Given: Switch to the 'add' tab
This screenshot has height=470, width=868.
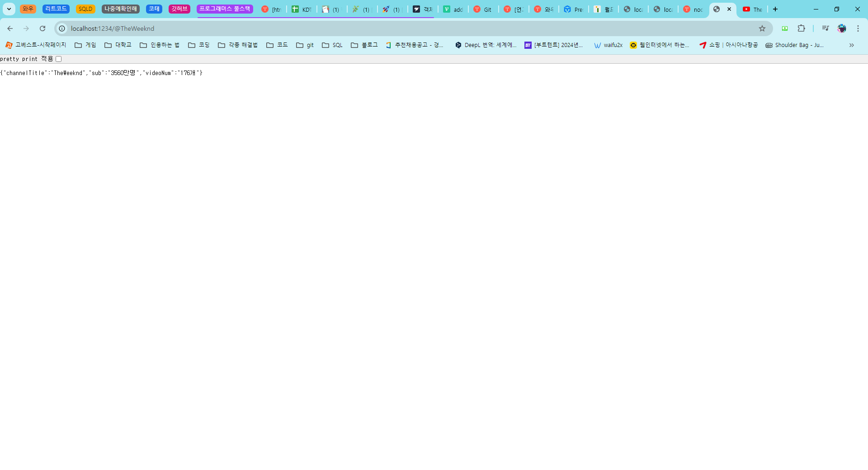Looking at the screenshot, I should 453,9.
